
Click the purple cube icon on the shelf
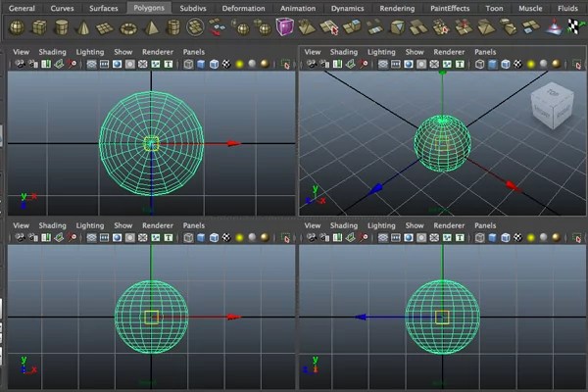point(284,27)
